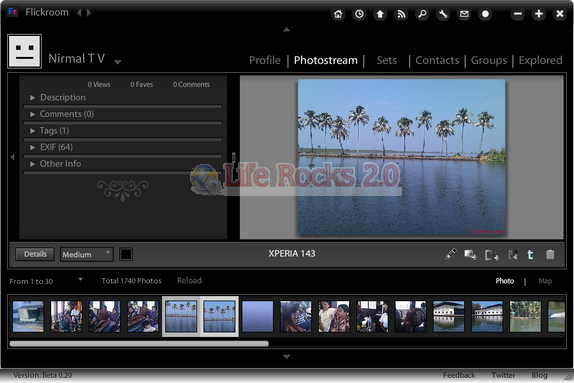Switch to the Profile tab
Viewport: 574px width, 383px height.
coord(265,60)
